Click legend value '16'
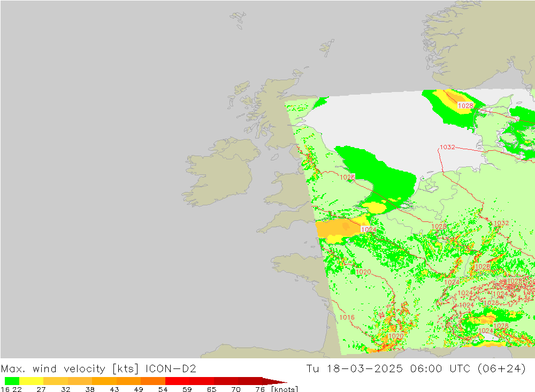This screenshot has width=535, height=392. tap(5, 389)
